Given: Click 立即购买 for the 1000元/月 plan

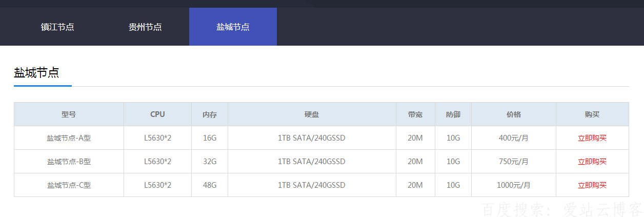Looking at the screenshot, I should click(592, 185).
